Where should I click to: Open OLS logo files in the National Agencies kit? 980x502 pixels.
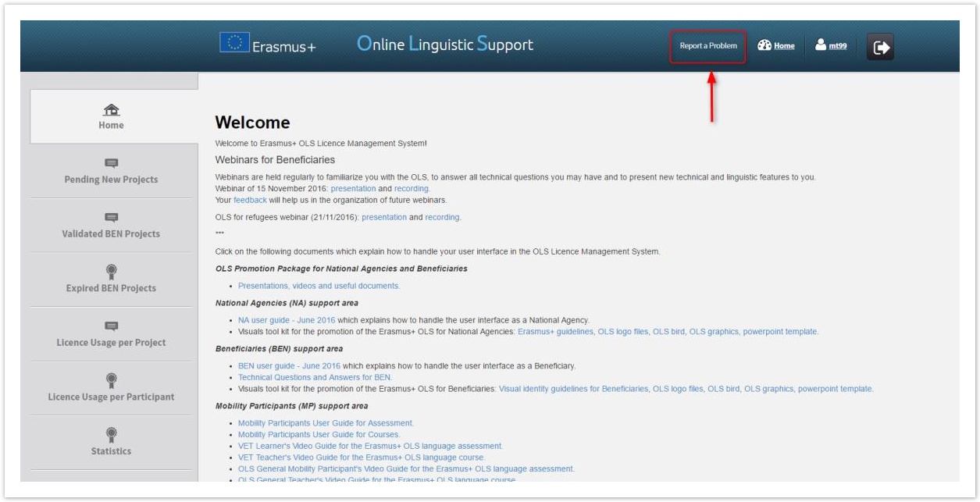pos(623,332)
